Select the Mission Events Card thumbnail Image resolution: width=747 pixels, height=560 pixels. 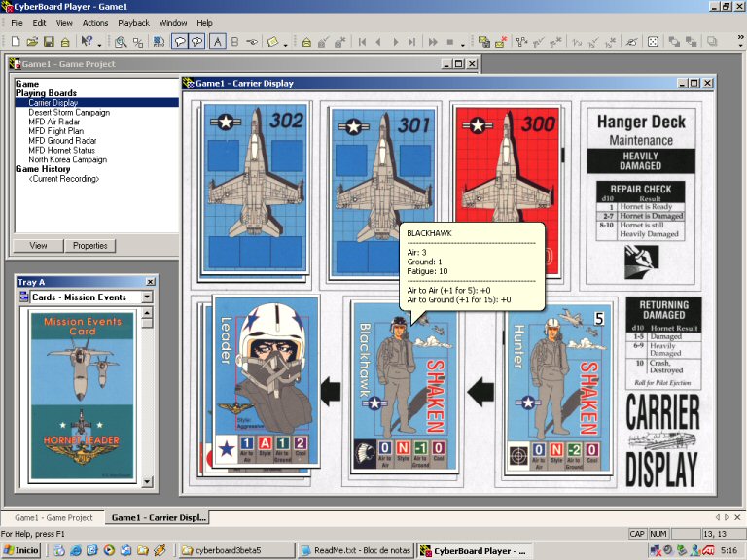click(83, 397)
